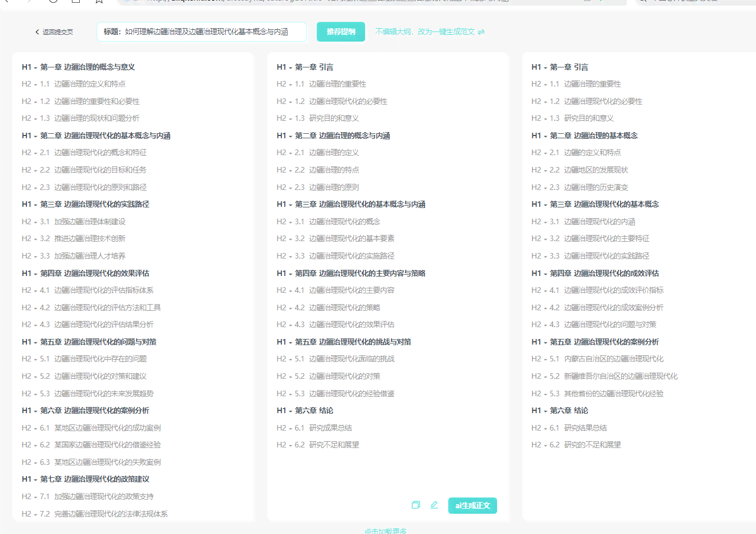
Task: Click row text 3.2 边疆治理现代化的基本要素
Action: coord(345,239)
